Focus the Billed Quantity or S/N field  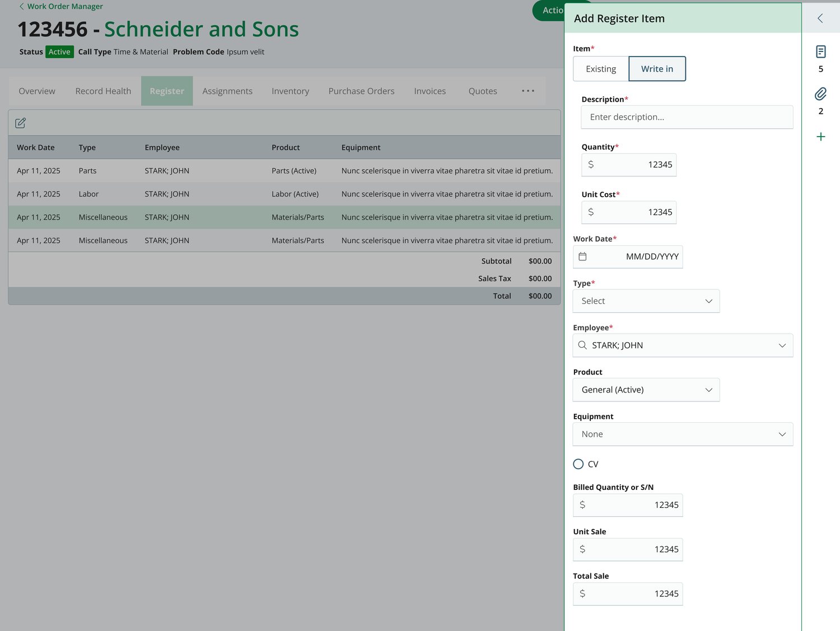628,505
